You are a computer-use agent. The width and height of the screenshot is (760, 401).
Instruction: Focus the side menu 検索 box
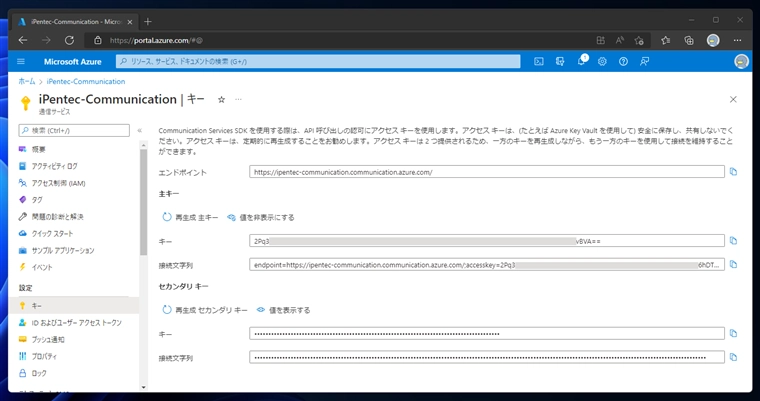tap(74, 130)
